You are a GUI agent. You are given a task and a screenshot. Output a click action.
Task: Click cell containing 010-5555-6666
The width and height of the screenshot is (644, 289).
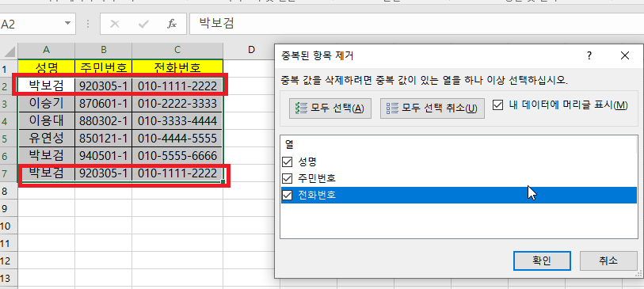pos(177,155)
